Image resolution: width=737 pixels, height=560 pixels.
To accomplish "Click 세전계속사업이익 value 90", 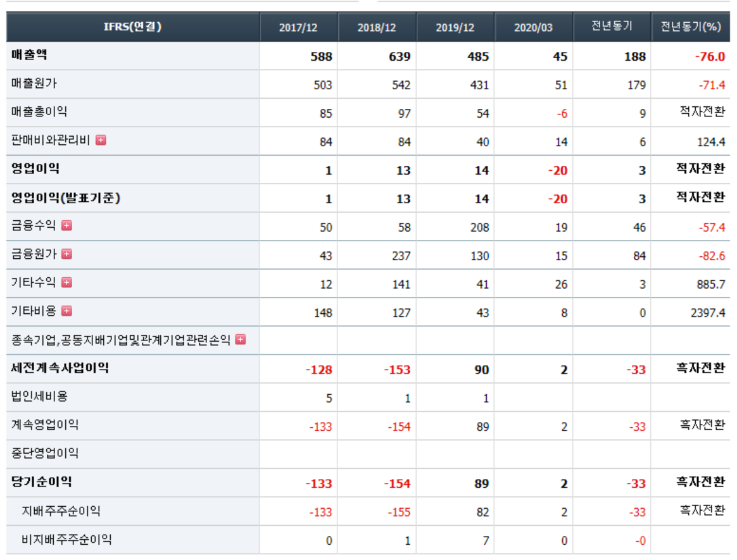I will [x=482, y=370].
